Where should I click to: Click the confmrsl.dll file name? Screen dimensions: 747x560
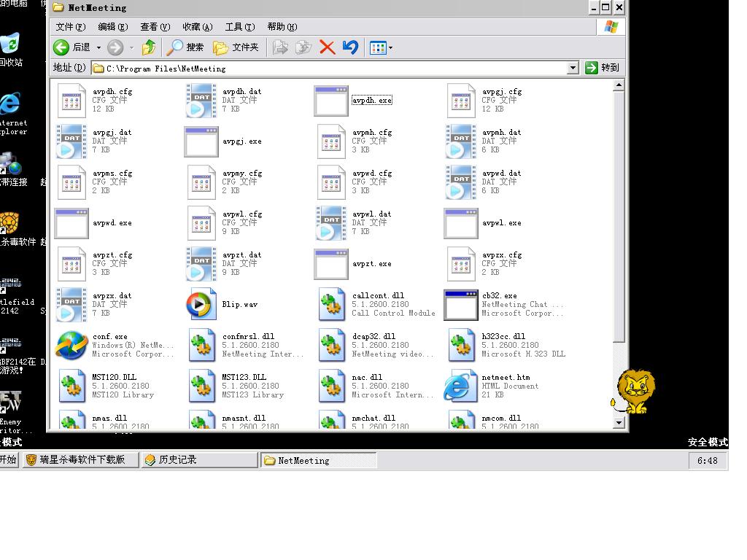248,336
